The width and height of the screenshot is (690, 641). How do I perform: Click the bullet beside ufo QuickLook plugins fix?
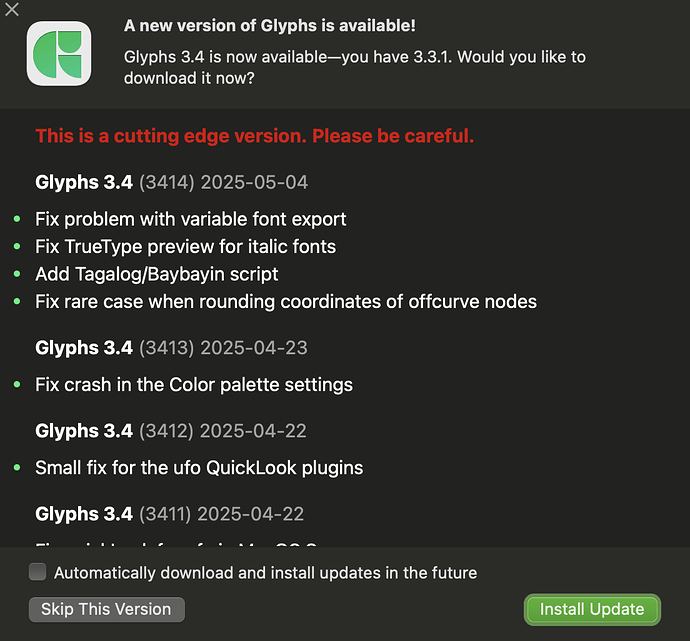click(x=17, y=468)
